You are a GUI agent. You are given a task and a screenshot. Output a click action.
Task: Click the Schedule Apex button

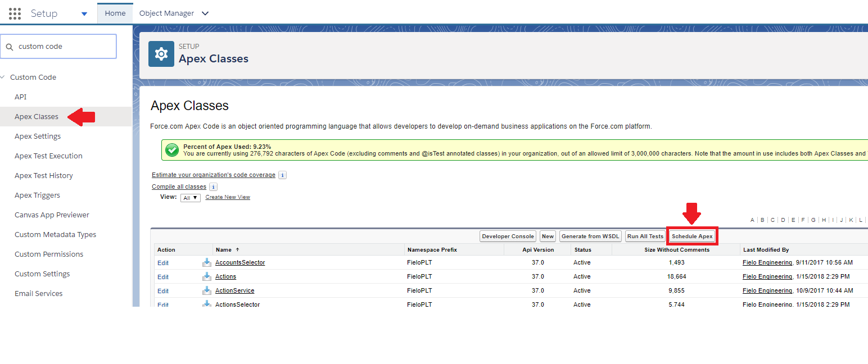coord(692,236)
